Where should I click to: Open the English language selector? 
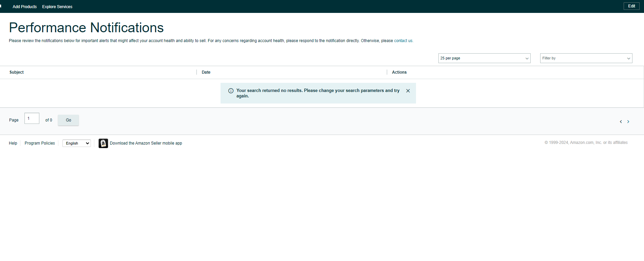[77, 143]
